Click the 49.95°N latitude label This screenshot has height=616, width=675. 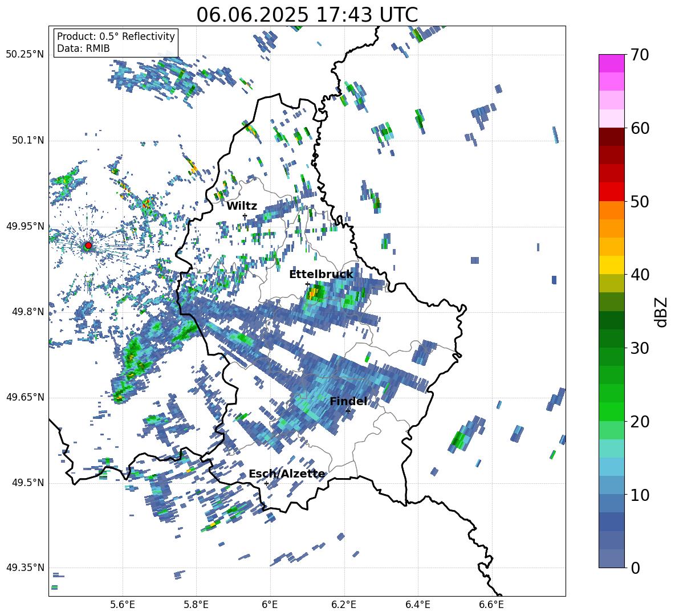(x=25, y=226)
